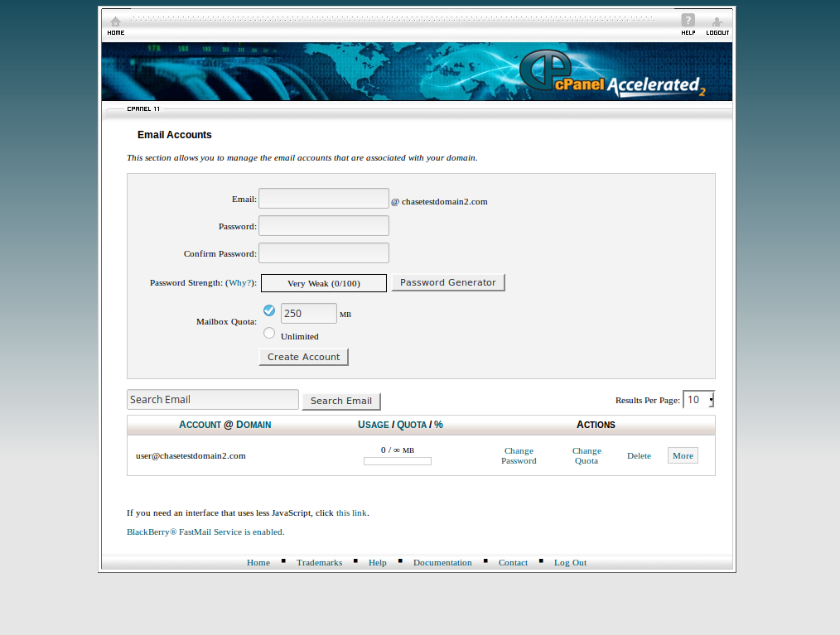Select the 250 MB quota radio button
This screenshot has height=635, width=840.
269,311
